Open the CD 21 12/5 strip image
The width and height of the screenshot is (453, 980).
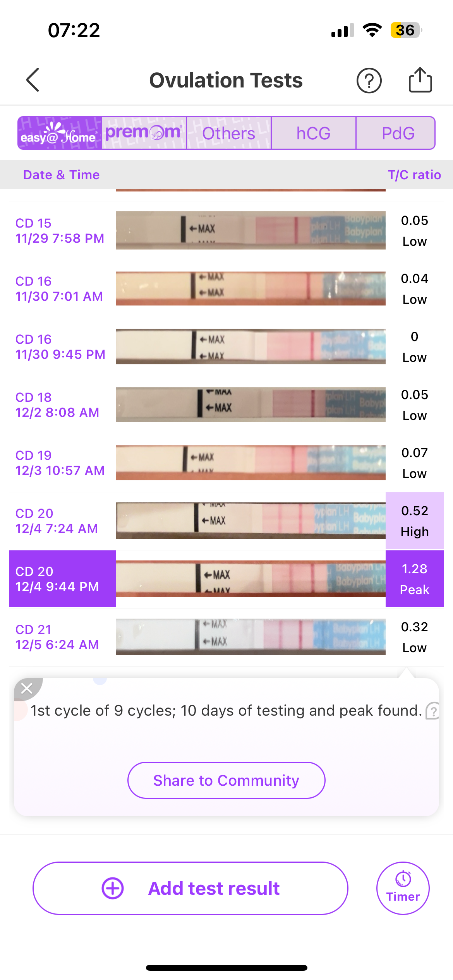251,637
